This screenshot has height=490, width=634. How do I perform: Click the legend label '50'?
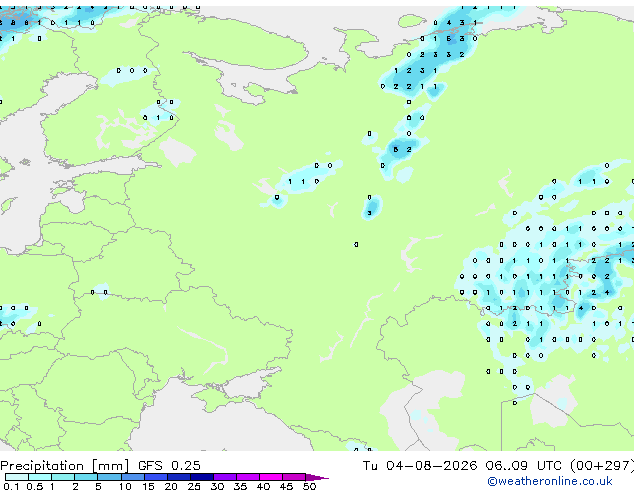(x=309, y=486)
